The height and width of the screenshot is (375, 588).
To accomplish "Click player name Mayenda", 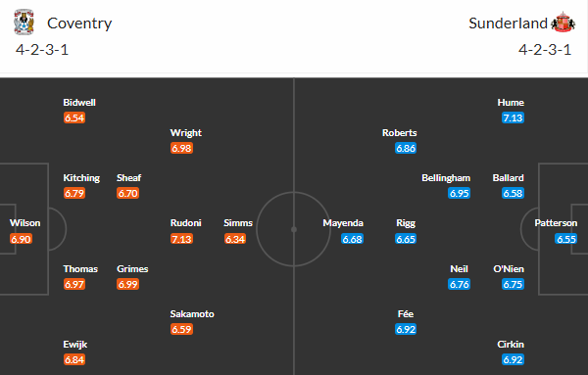I will (343, 223).
